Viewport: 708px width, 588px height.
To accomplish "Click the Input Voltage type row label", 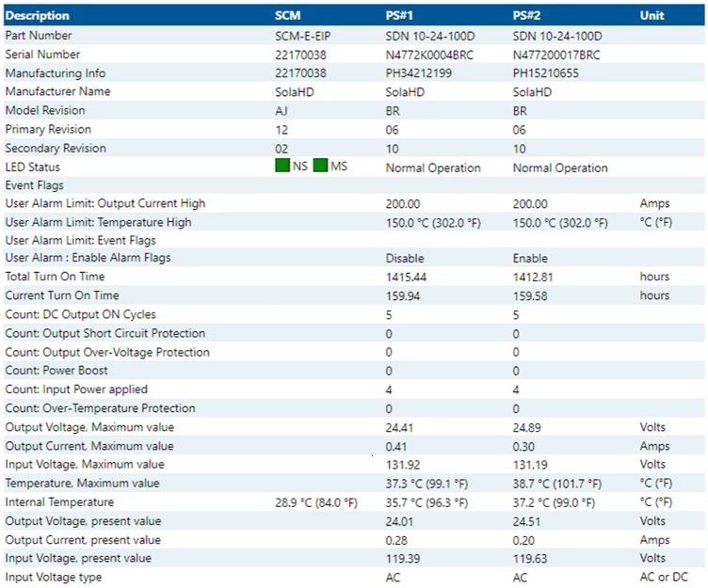I will click(x=54, y=577).
